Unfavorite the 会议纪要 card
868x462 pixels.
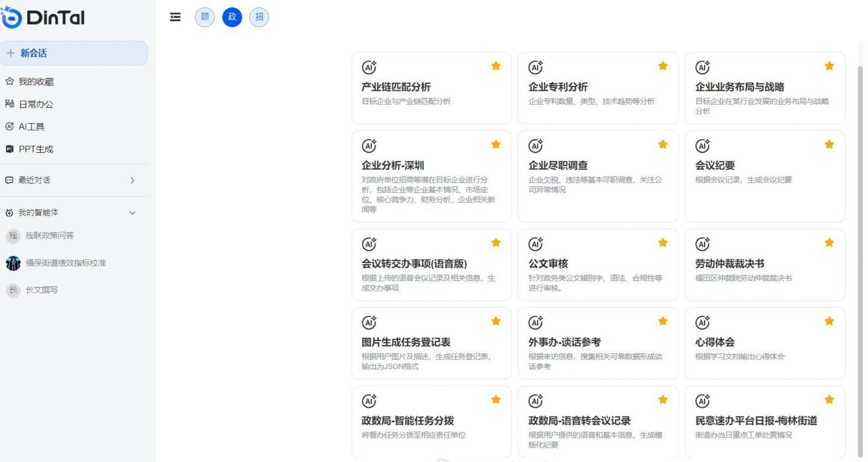tap(829, 144)
